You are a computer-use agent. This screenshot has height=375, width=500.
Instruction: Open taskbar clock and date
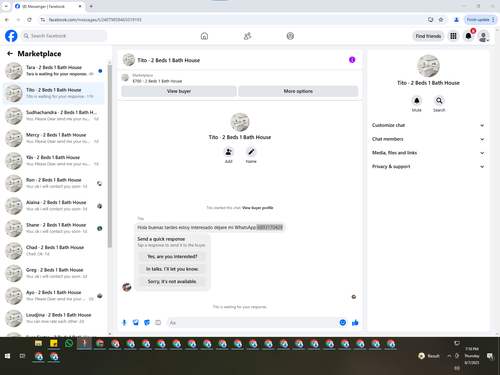point(472,356)
